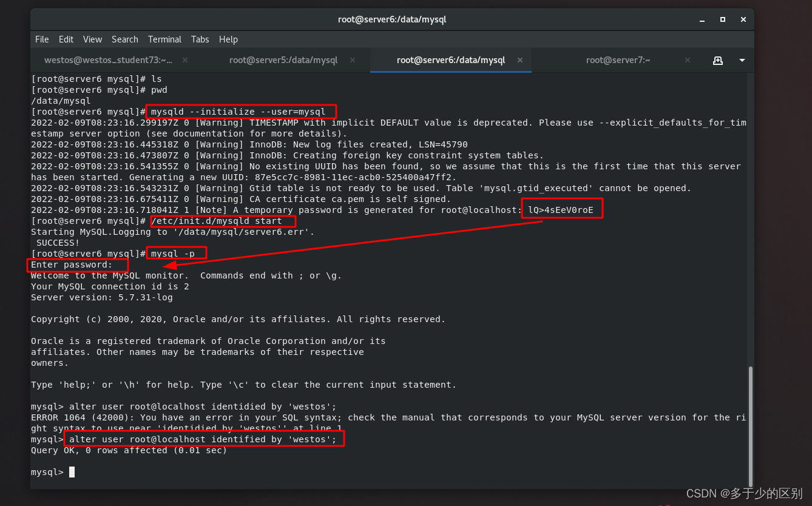
Task: Click the new tab icon
Action: [718, 60]
